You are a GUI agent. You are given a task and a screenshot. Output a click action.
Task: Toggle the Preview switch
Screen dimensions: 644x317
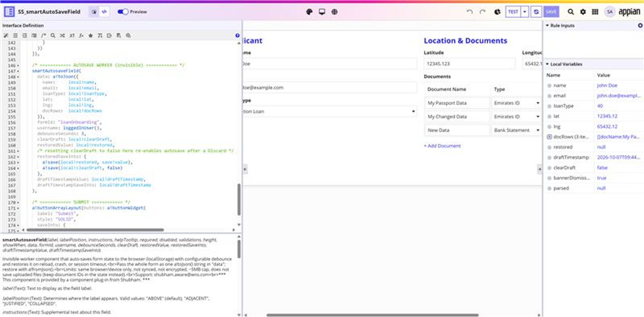[x=123, y=12]
